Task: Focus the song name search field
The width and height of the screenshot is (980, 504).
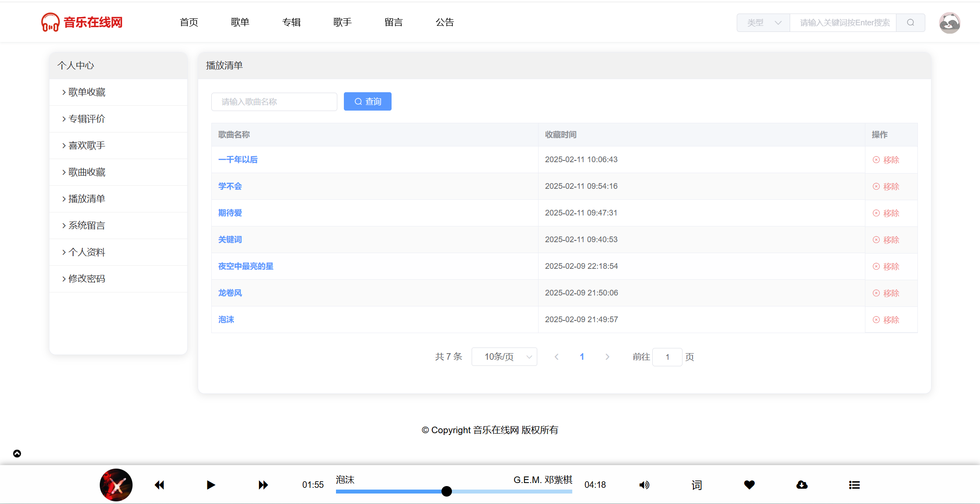Action: [274, 102]
